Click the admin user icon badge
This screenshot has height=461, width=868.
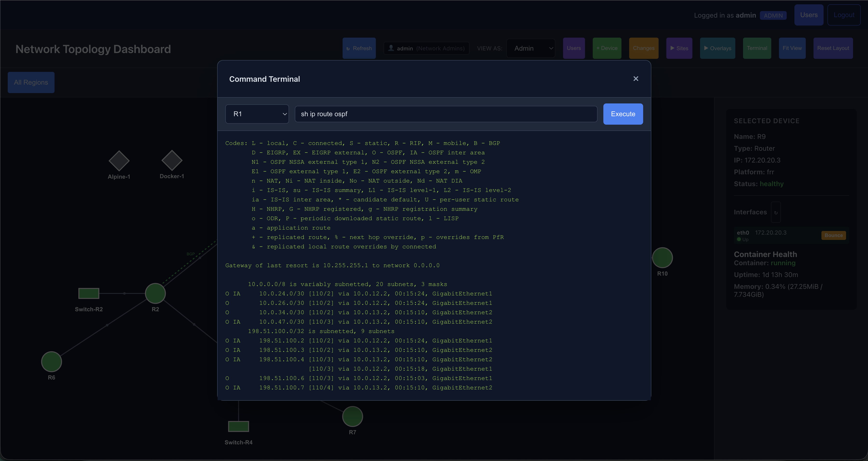426,48
